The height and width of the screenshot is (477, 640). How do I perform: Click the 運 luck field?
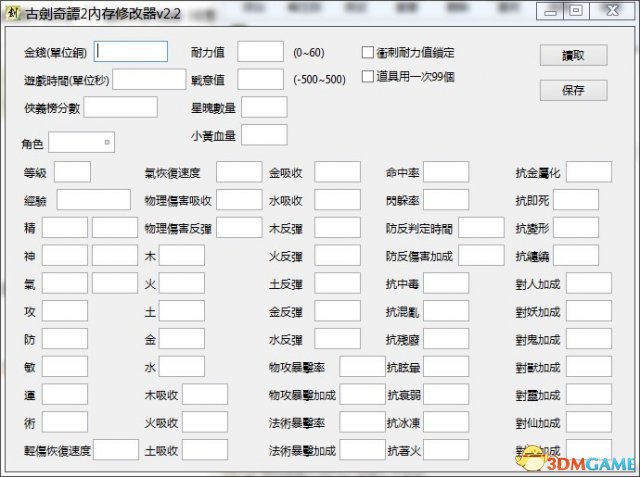point(65,394)
